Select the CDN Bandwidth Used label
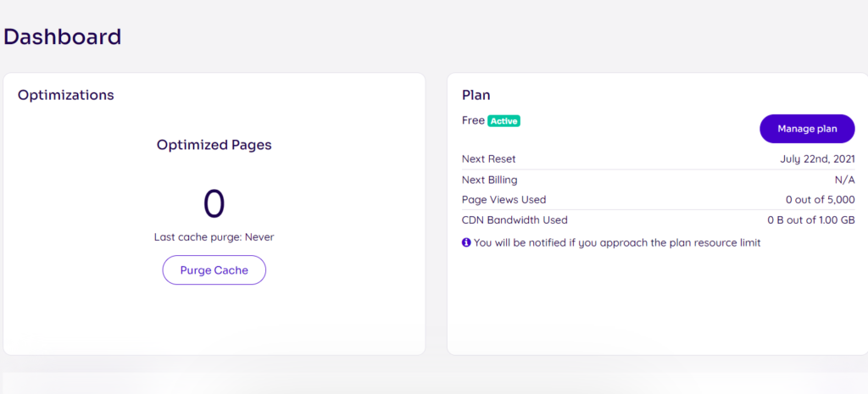 pyautogui.click(x=515, y=220)
